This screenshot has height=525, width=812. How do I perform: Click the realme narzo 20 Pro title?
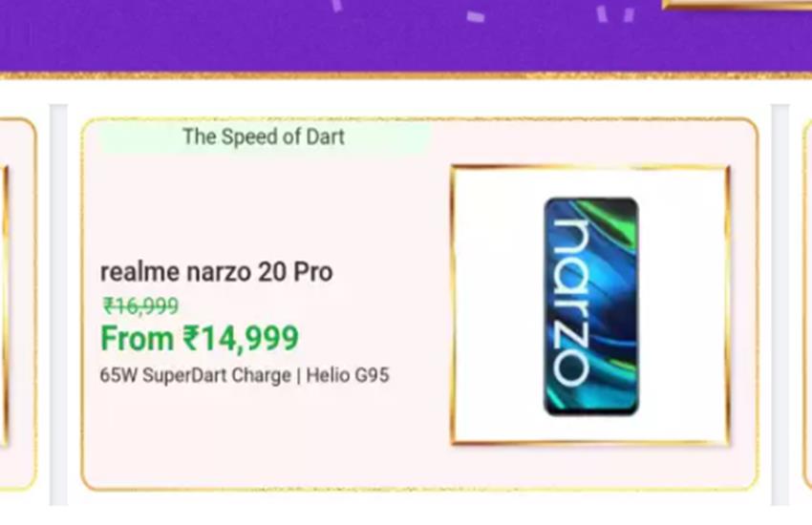coord(216,271)
